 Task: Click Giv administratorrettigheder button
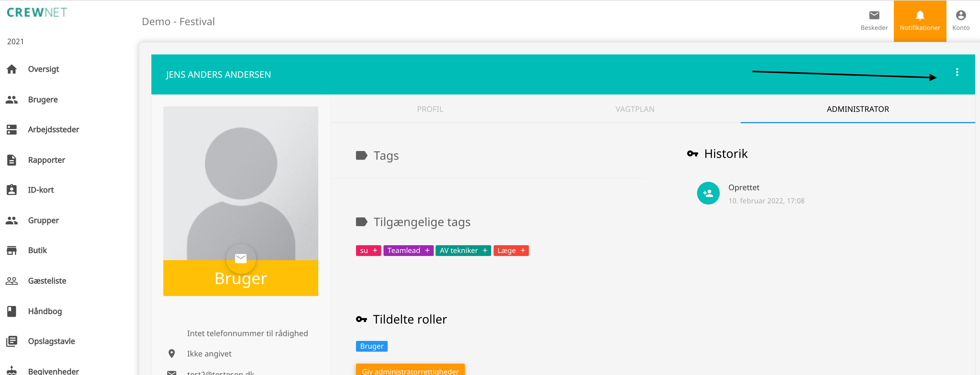point(410,370)
